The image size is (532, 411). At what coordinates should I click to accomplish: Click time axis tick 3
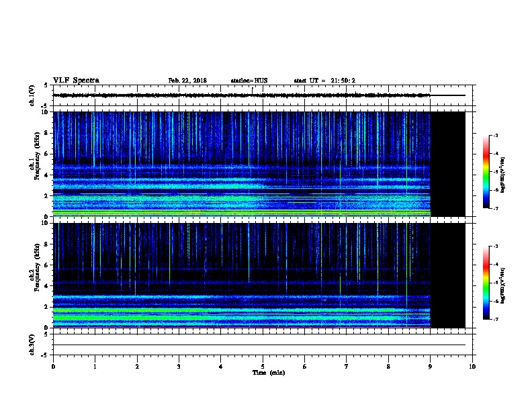(179, 367)
